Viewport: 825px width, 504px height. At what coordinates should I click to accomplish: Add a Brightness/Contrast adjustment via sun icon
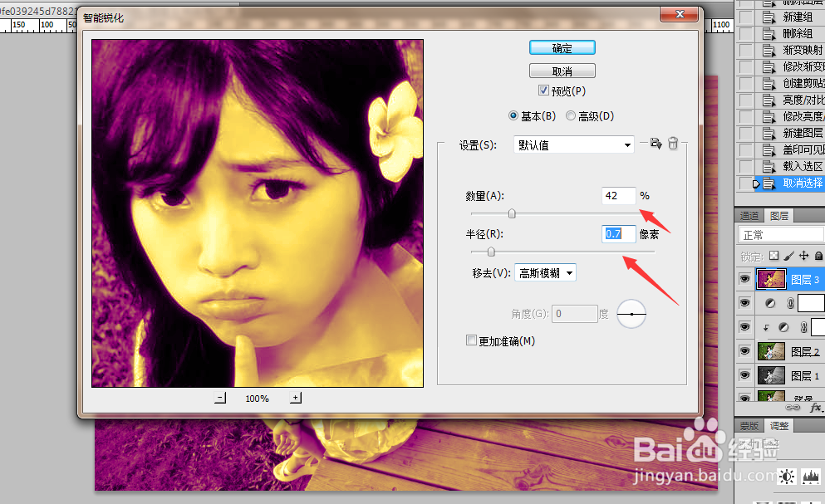787,477
